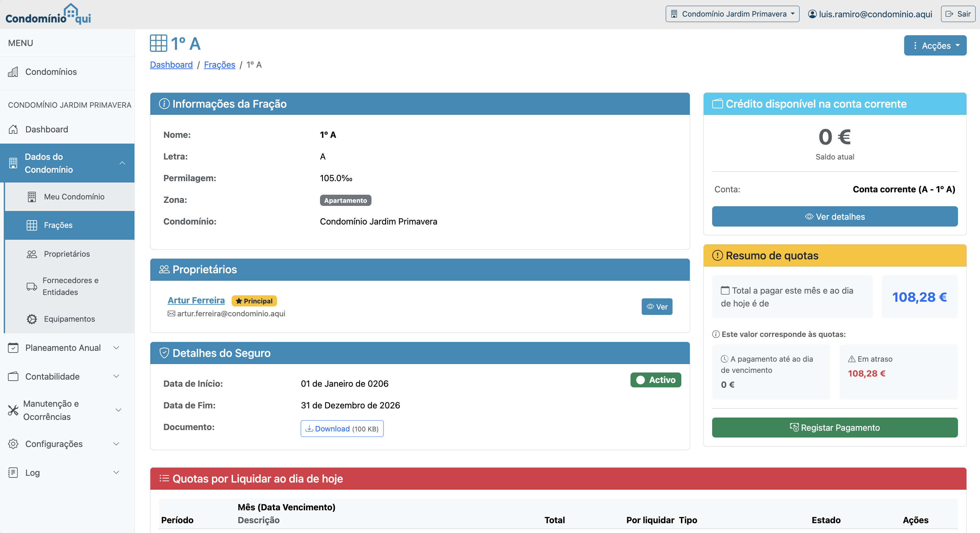Open Fornecedores e Entidades in the submenu
Viewport: 980px width, 533px height.
(x=70, y=286)
